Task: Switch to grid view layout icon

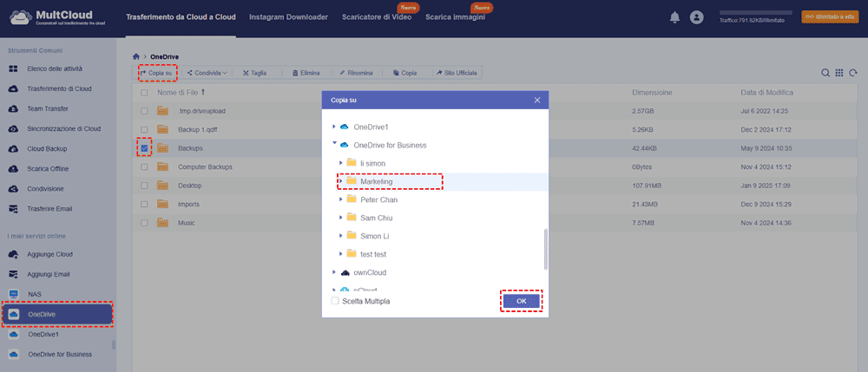Action: 838,73
